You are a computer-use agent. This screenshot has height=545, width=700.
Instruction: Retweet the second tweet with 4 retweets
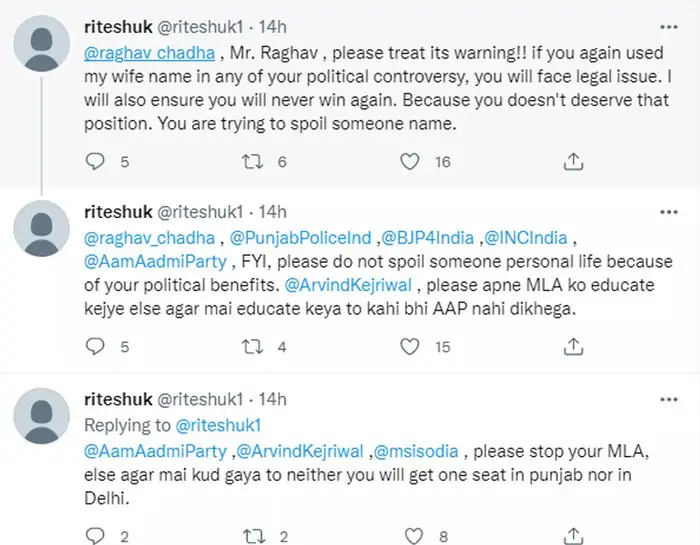pos(252,347)
